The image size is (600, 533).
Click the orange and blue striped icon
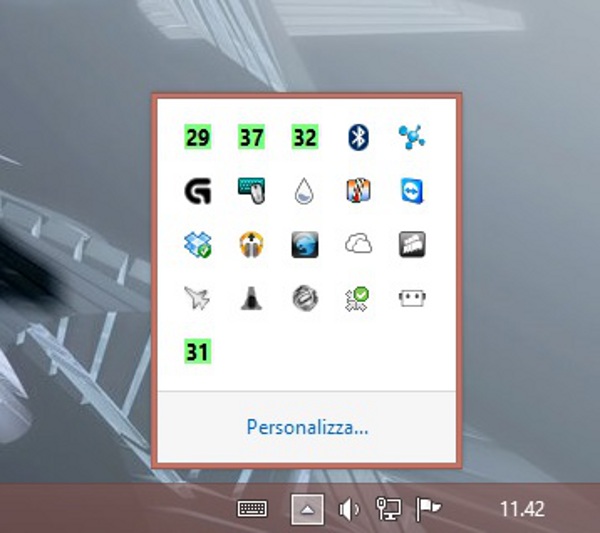click(x=358, y=191)
